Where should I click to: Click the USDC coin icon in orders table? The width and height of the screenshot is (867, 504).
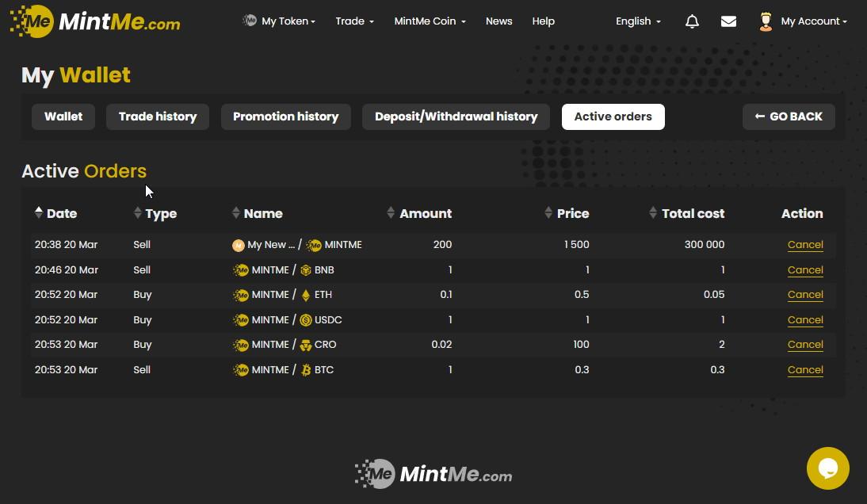(306, 320)
